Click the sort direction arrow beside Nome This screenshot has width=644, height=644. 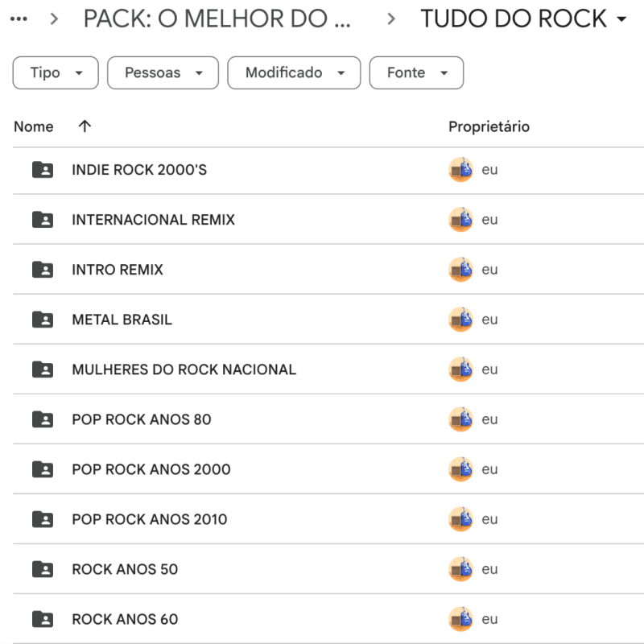tap(85, 126)
